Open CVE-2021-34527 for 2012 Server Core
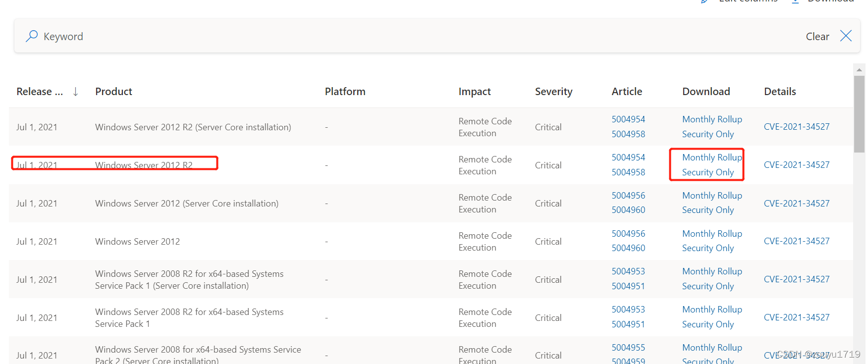868x364 pixels. coord(797,204)
